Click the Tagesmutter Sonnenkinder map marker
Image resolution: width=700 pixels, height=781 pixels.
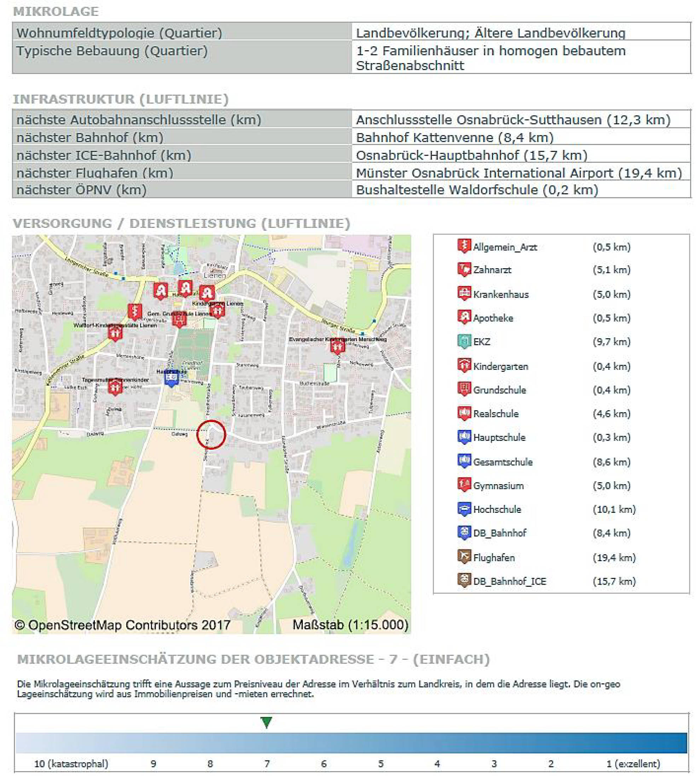click(x=115, y=387)
